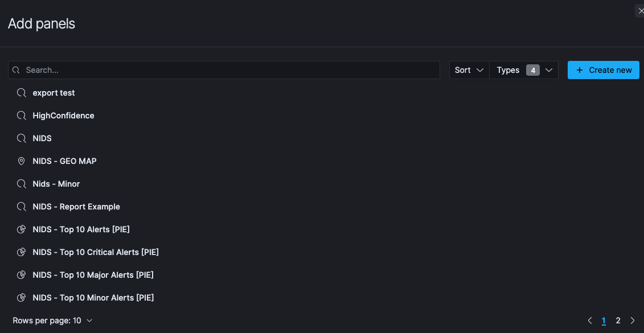Click the pie chart icon for Top 10 Alerts
Screen dimensions: 644x333
click(22, 229)
